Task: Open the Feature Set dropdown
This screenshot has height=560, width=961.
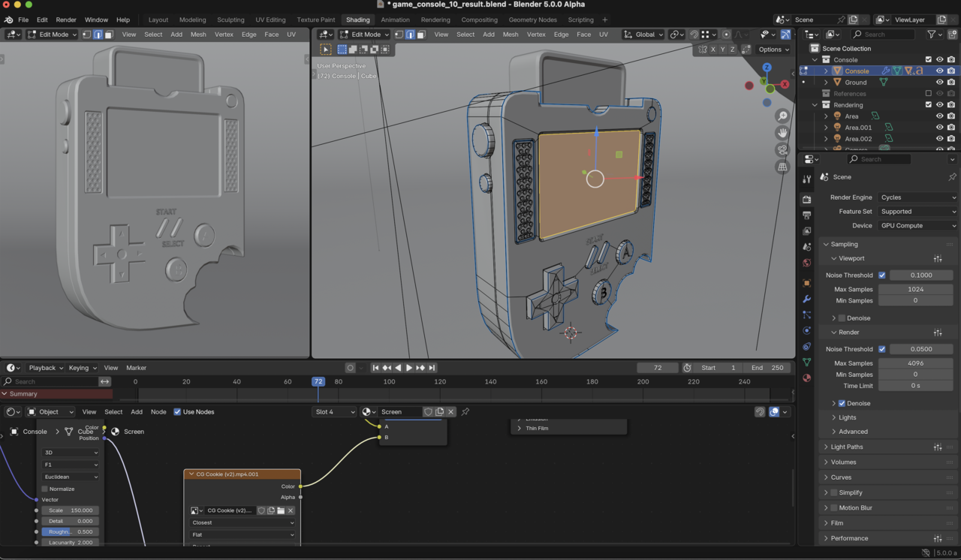Action: pyautogui.click(x=917, y=212)
